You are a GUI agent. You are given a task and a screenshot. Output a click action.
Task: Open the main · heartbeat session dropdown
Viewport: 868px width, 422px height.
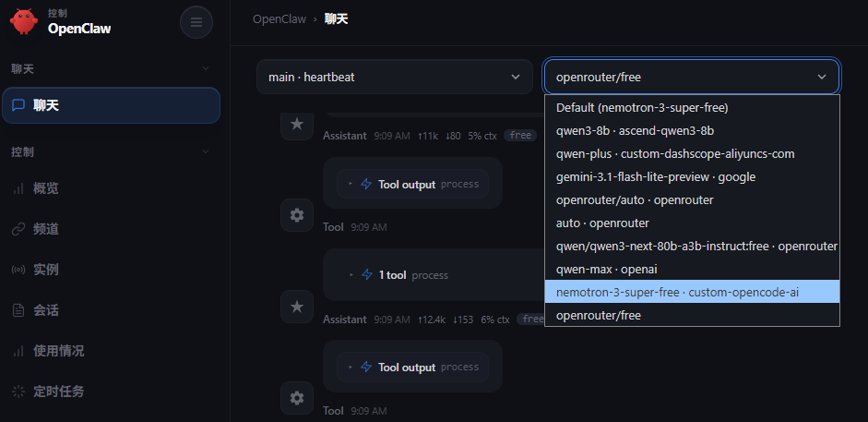tap(394, 77)
